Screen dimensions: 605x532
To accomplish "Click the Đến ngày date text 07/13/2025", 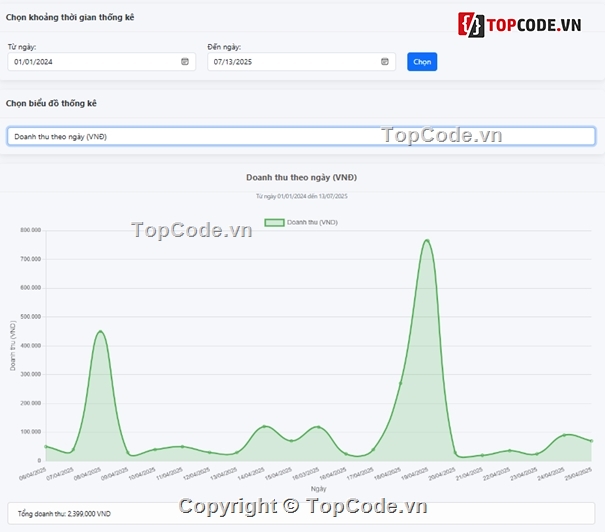I will (234, 62).
